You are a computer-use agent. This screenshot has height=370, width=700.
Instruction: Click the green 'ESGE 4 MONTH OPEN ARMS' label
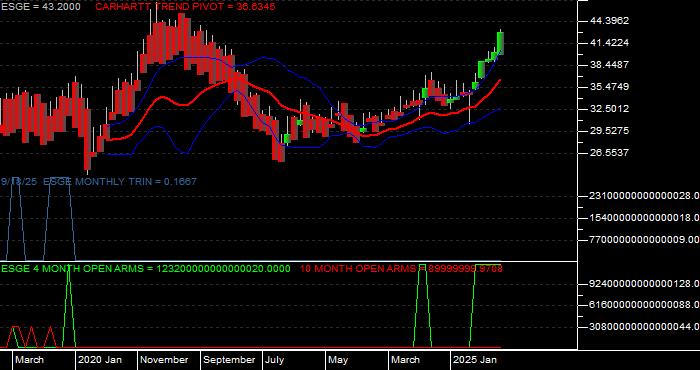[x=146, y=269]
